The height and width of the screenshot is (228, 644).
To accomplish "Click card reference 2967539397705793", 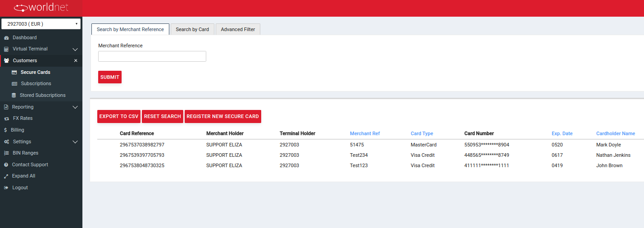I will coord(142,155).
